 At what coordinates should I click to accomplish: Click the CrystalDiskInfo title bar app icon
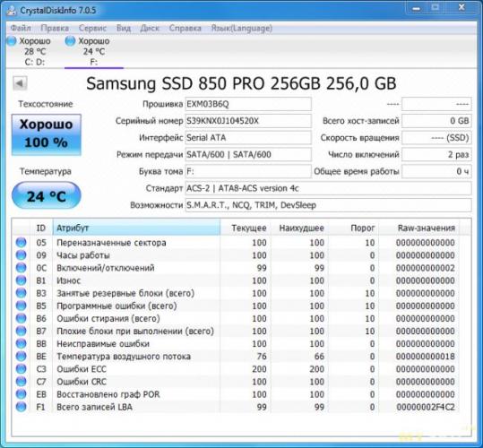[12, 11]
